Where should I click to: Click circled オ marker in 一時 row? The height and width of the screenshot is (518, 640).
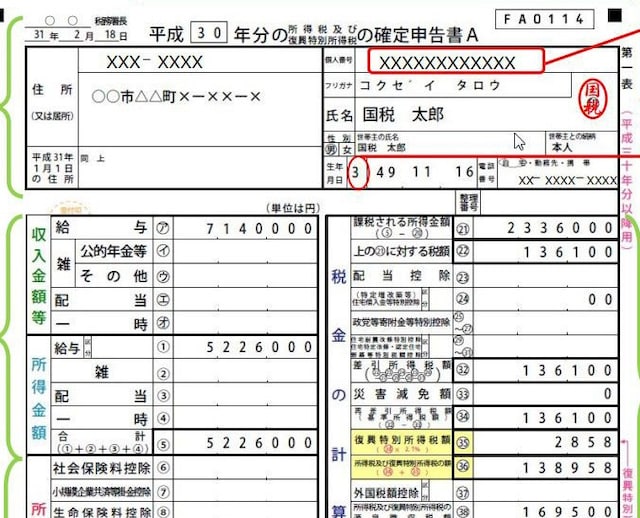[163, 323]
